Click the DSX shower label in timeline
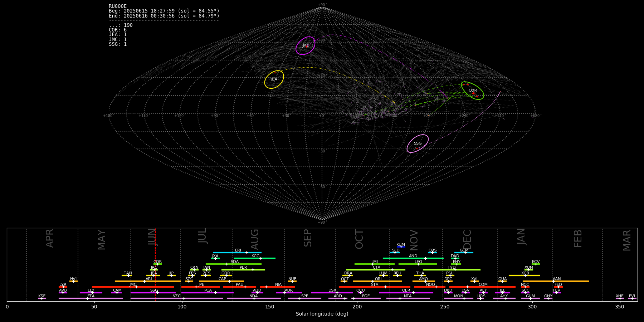Screen dimensions: 644x322 click(332, 291)
